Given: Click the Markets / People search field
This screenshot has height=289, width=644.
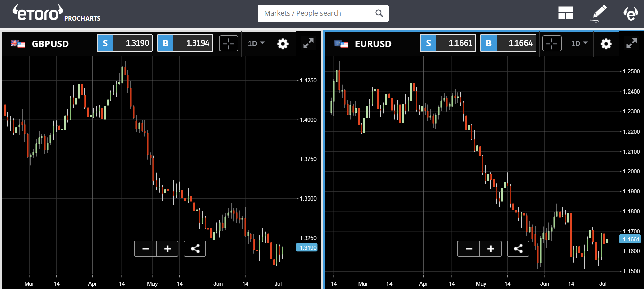Looking at the screenshot, I should (318, 13).
